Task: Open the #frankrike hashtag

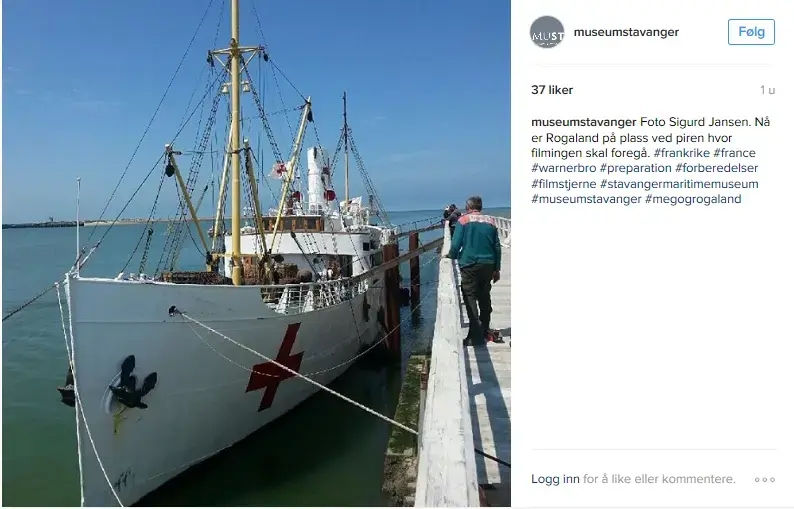Action: pyautogui.click(x=682, y=153)
